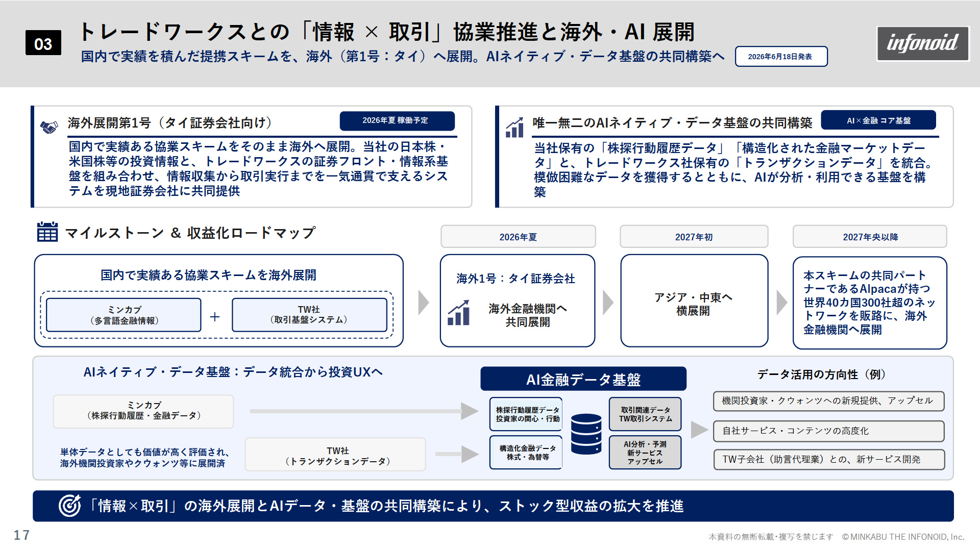Click the Alpaca network description box

pos(870,303)
